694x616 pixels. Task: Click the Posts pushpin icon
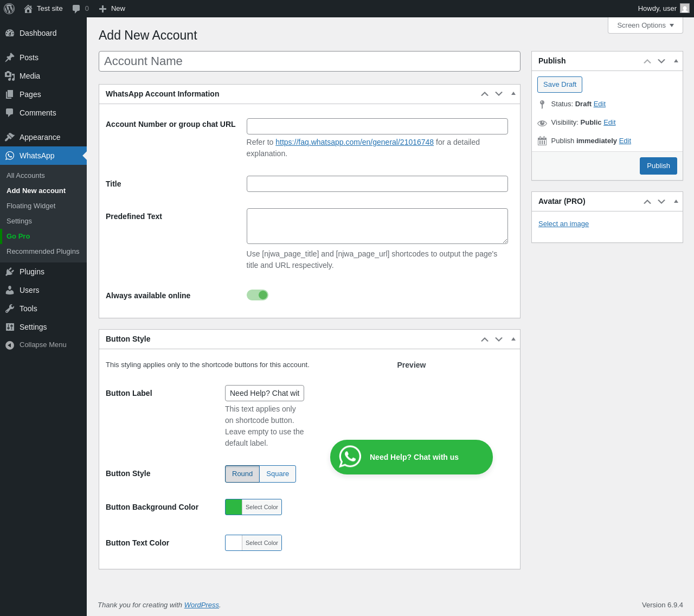[10, 57]
